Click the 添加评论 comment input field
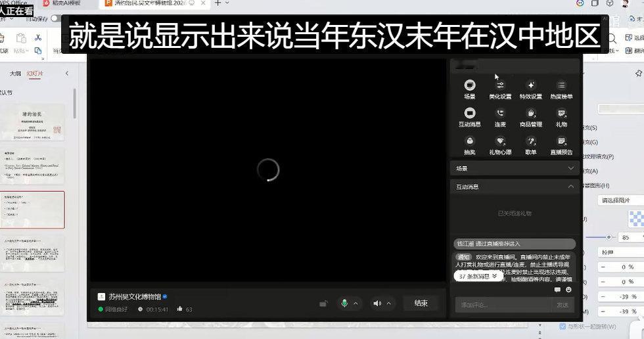 (503, 305)
